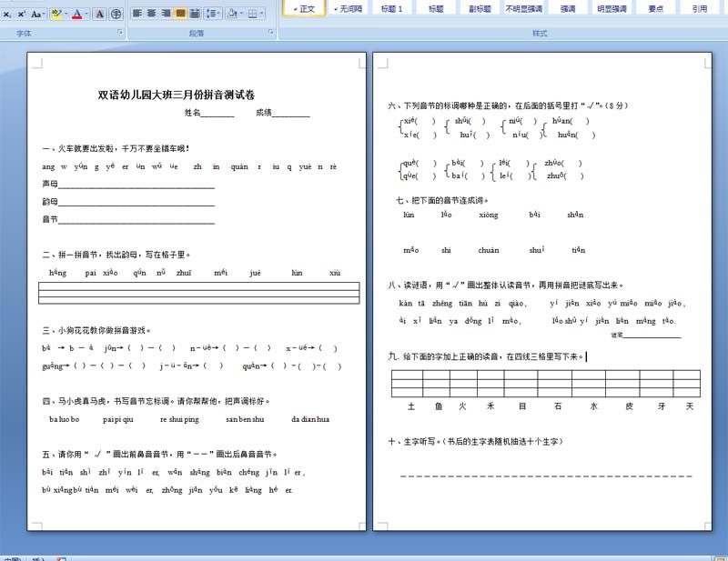Click the pinyin phrase "re shui ping"
This screenshot has height=561, width=728.
179,419
